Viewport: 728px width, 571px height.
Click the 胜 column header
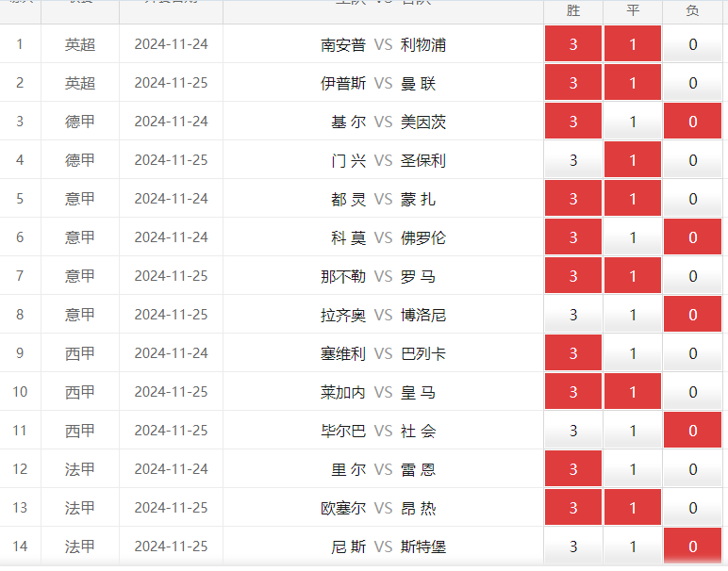pyautogui.click(x=573, y=10)
